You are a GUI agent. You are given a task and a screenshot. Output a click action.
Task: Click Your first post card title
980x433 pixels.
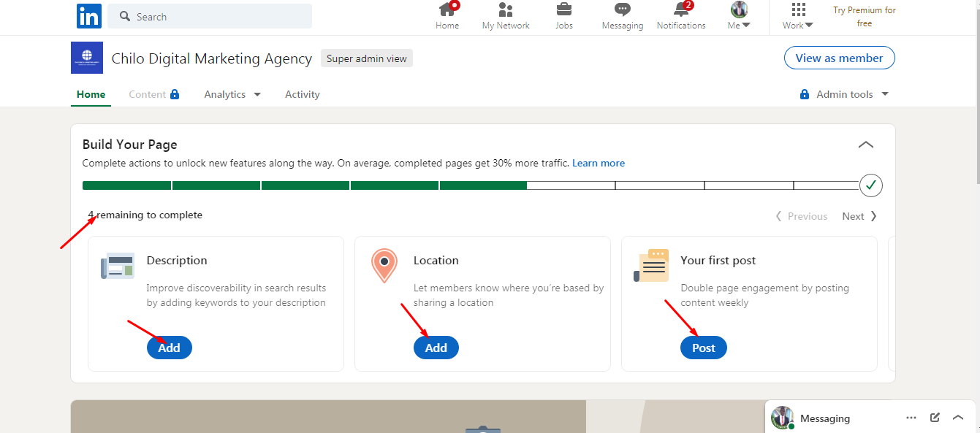coord(718,260)
